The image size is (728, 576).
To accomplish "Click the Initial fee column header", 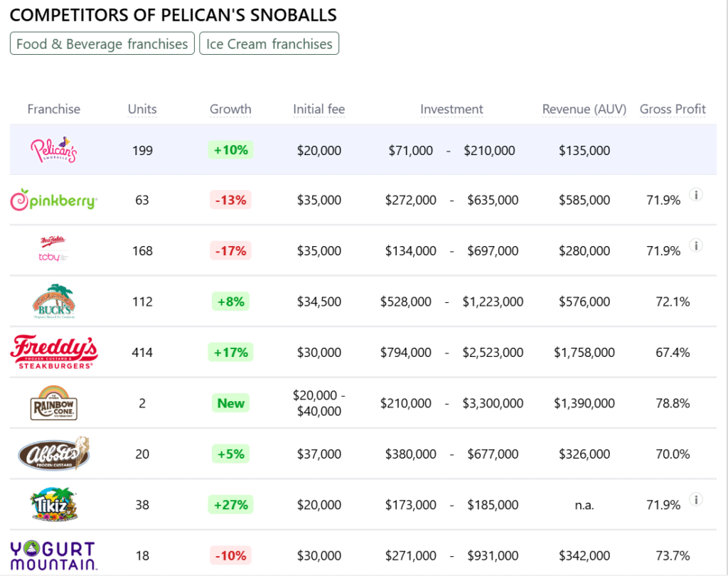I will pos(318,110).
